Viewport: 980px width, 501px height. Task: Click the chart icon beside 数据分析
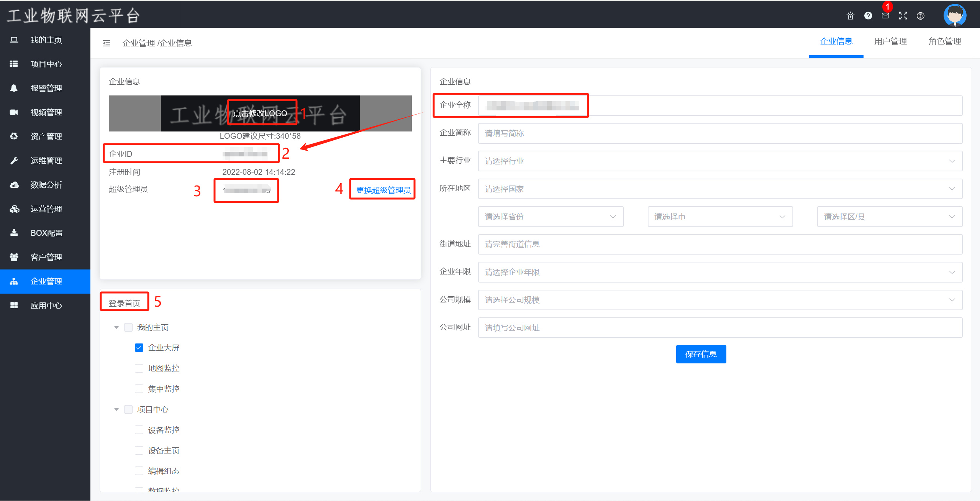point(14,185)
